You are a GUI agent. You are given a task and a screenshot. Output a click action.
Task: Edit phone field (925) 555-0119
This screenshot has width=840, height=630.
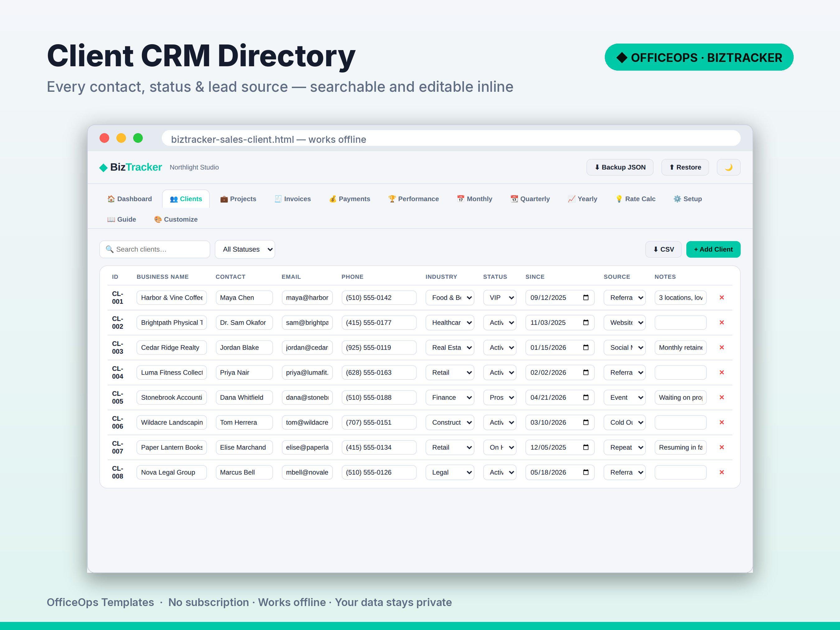(x=379, y=348)
